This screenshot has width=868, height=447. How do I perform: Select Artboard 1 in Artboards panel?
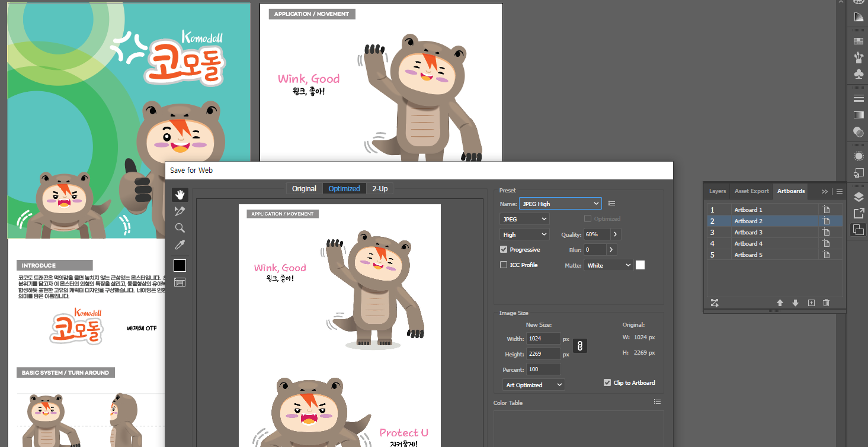[x=775, y=210]
